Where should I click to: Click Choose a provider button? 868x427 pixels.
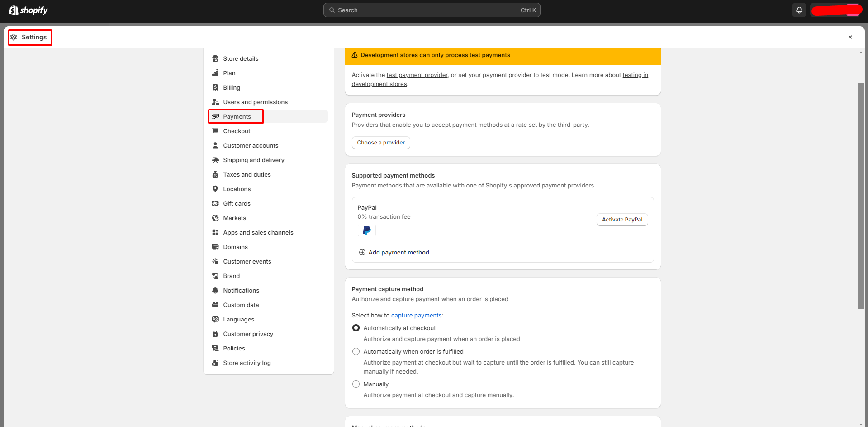[x=381, y=143]
